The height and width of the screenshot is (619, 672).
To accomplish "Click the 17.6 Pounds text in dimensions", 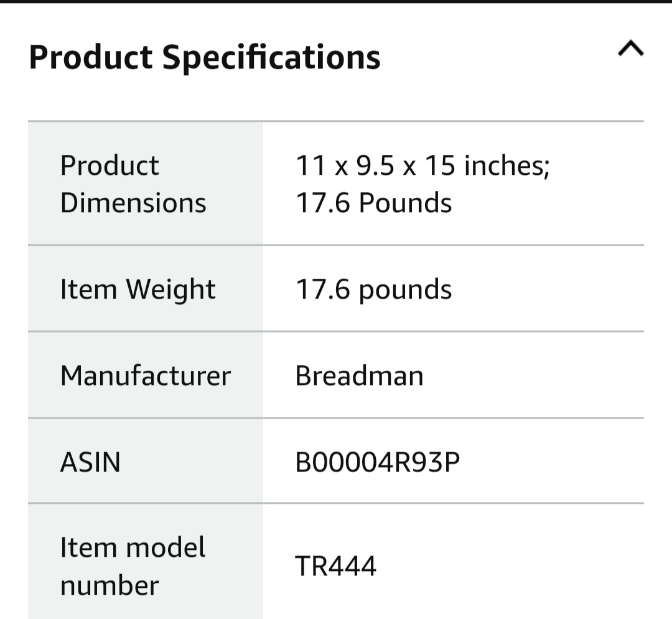I will [373, 202].
